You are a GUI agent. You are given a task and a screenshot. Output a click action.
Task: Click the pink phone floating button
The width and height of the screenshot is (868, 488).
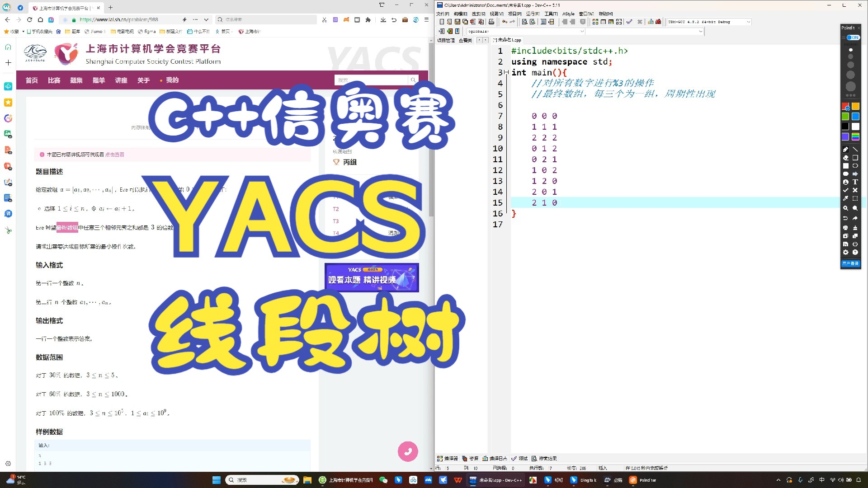coord(408,451)
